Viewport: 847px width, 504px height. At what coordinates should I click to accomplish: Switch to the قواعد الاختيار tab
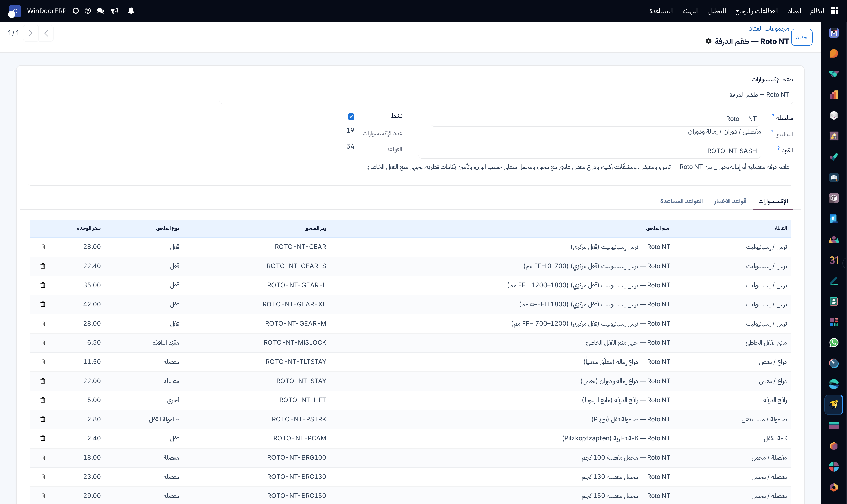pos(730,201)
